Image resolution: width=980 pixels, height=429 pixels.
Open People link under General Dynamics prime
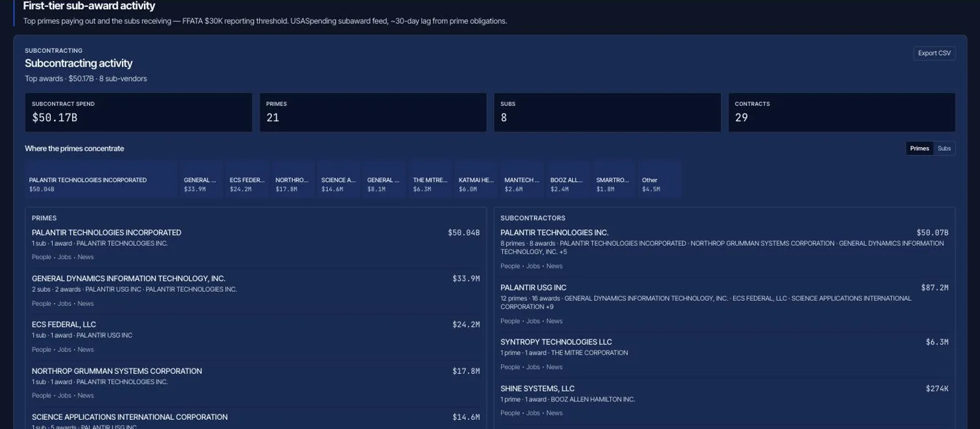click(x=42, y=304)
